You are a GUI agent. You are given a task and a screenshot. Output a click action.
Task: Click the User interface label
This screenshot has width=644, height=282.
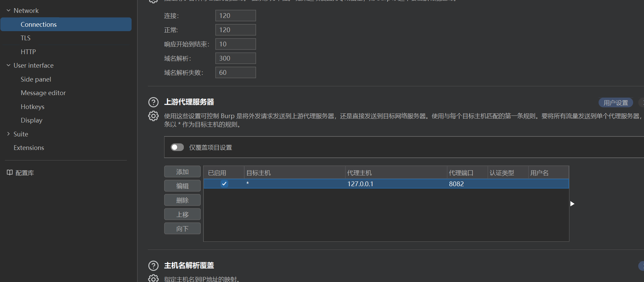[34, 65]
